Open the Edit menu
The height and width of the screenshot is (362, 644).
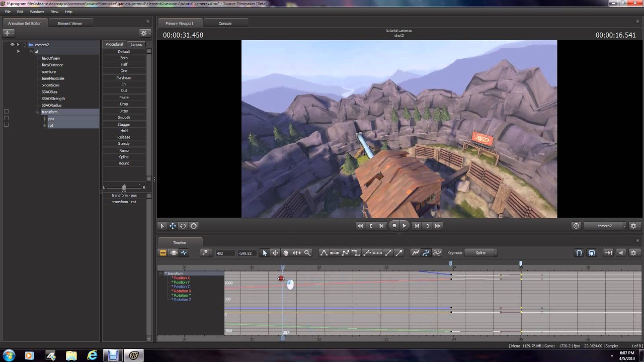coord(20,12)
